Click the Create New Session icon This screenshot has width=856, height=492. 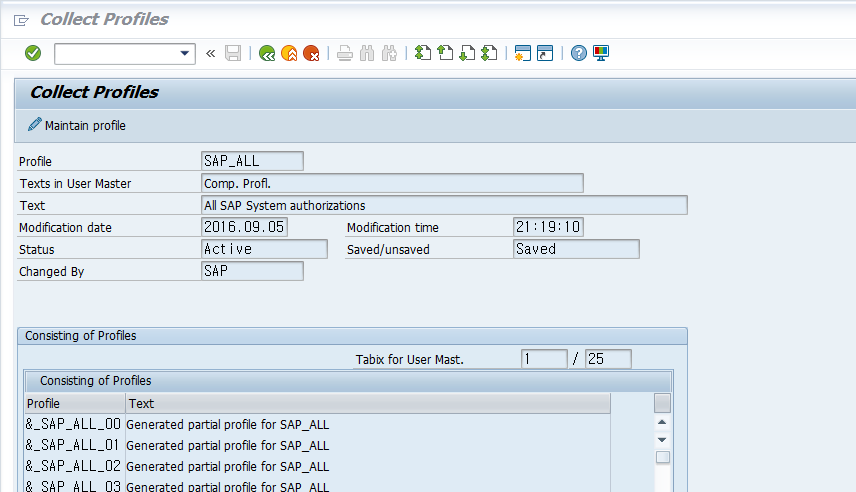pos(522,53)
